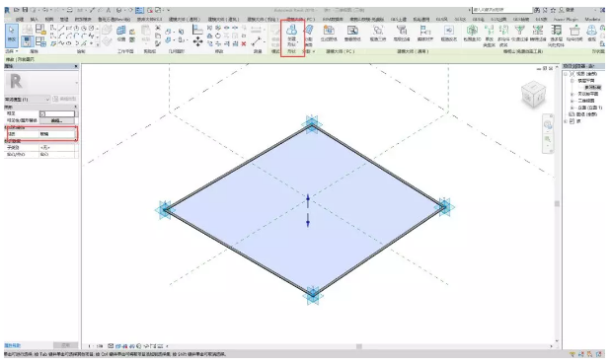The image size is (611, 364).
Task: Toggle the small square beside visible parameter
Action: point(76,113)
